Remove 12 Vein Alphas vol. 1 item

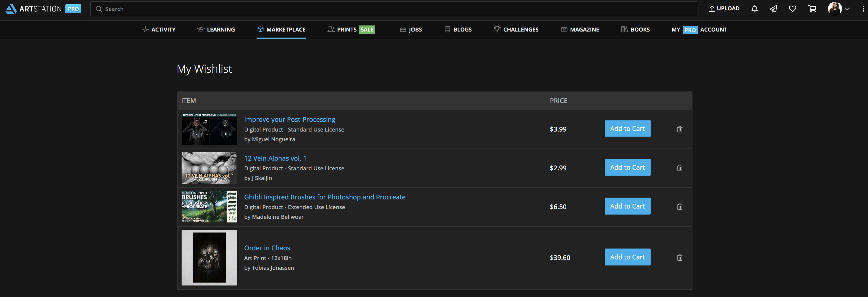[x=679, y=168]
